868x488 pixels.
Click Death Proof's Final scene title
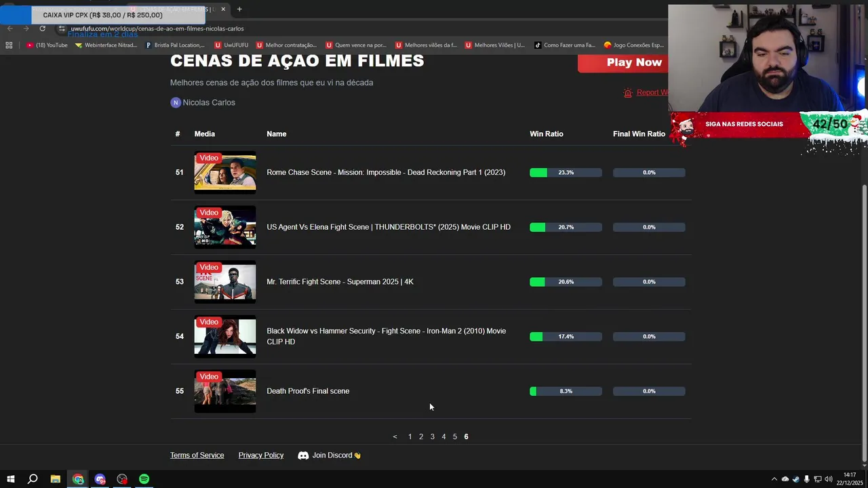308,391
